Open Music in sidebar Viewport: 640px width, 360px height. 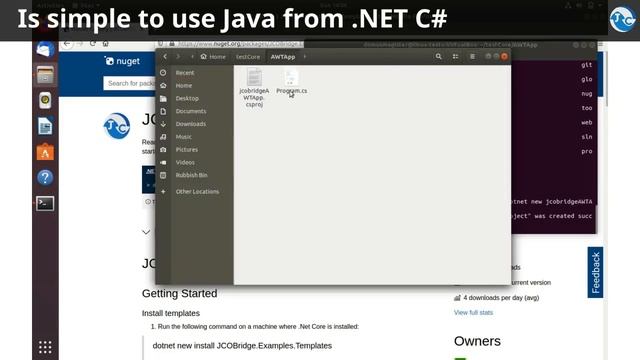[x=183, y=137]
